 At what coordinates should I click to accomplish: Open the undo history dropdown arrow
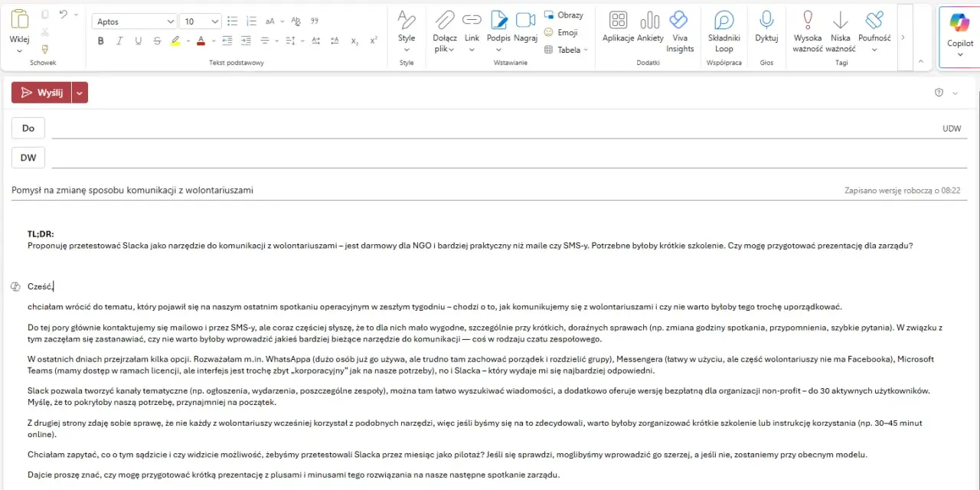click(76, 15)
